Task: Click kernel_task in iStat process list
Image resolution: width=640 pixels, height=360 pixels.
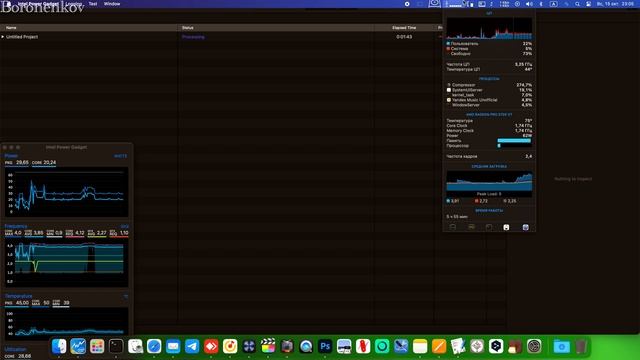Action: pyautogui.click(x=489, y=95)
